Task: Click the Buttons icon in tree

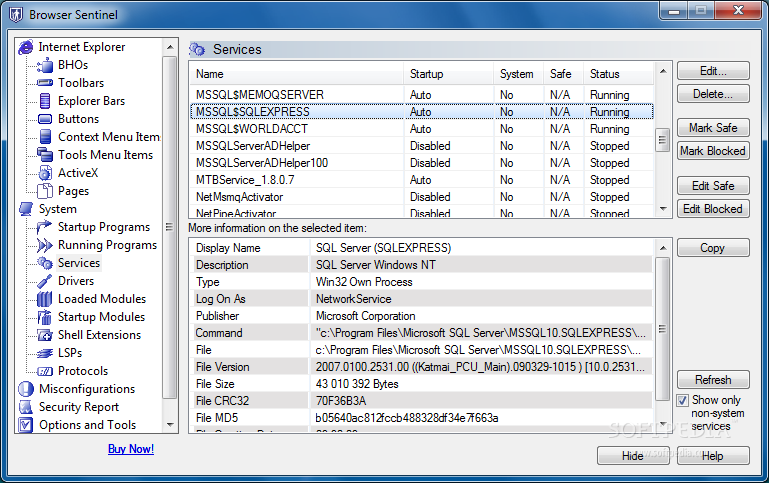Action: [45, 119]
